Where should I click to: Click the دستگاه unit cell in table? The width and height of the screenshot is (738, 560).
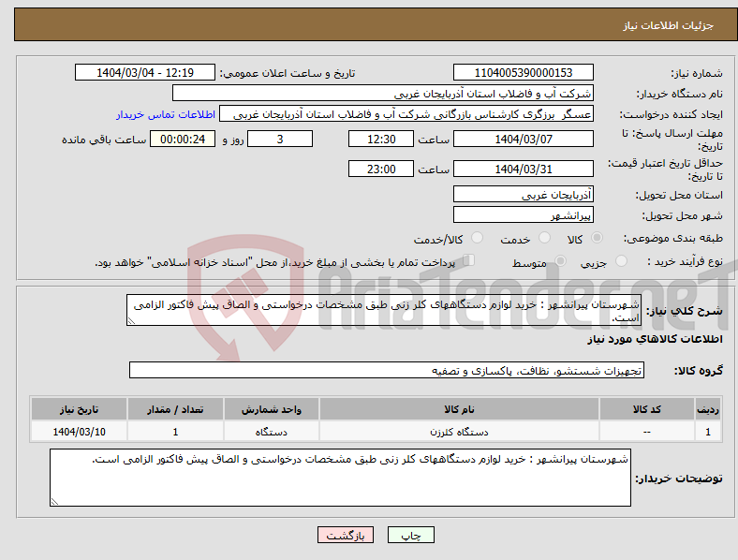tap(271, 432)
